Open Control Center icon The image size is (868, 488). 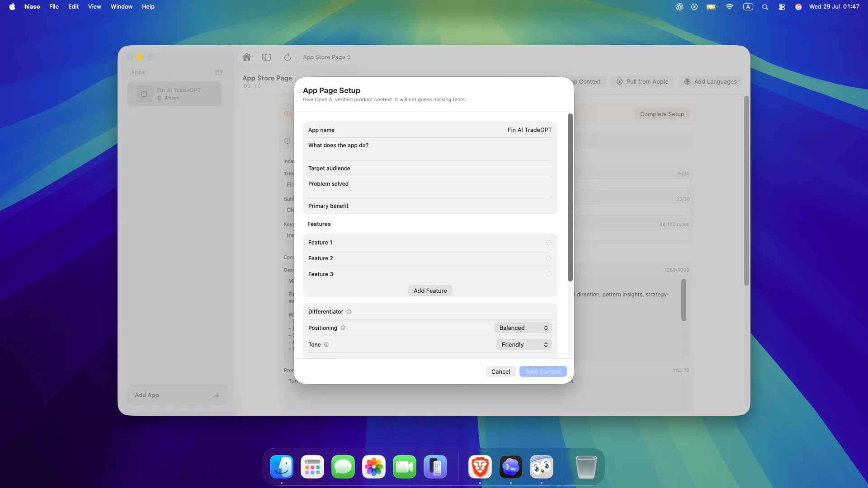click(x=782, y=7)
